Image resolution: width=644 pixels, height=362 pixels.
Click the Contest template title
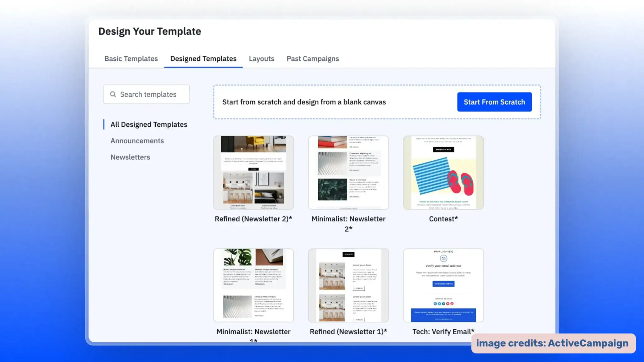[443, 219]
